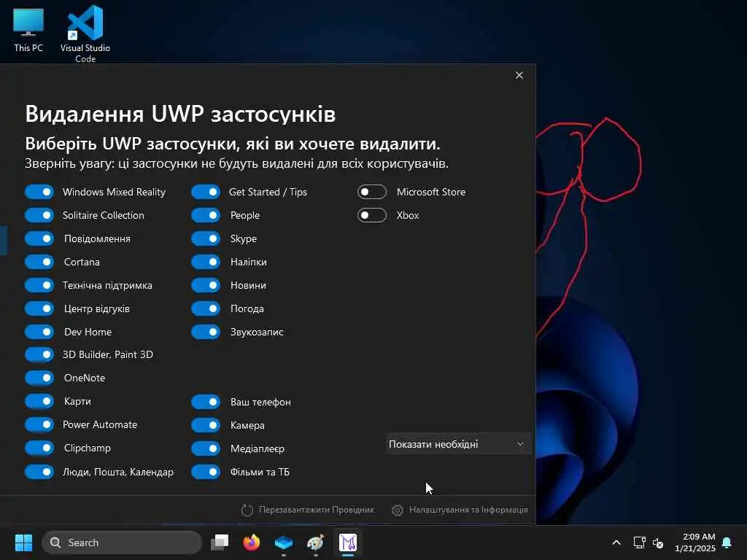Toggle the Новини switch
Screen dimensions: 747x560
(x=206, y=285)
